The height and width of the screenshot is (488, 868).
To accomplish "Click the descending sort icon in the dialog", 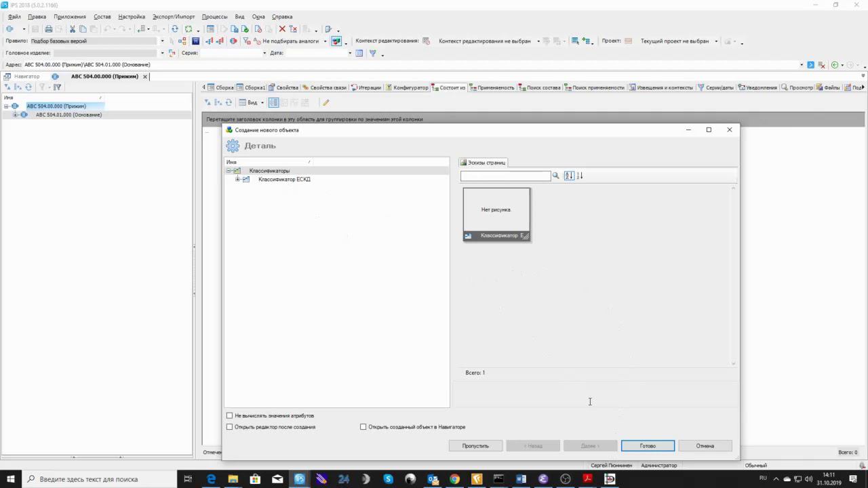I will click(x=580, y=176).
